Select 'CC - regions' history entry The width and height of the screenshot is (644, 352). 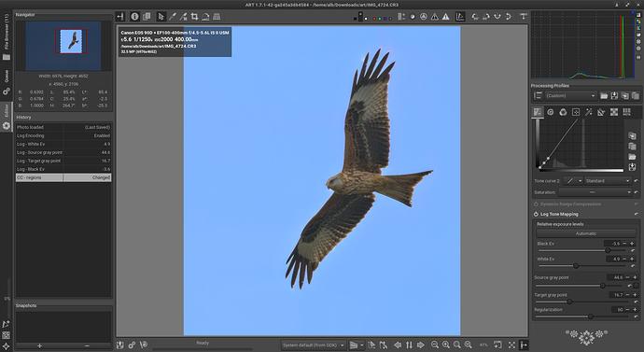tap(63, 177)
